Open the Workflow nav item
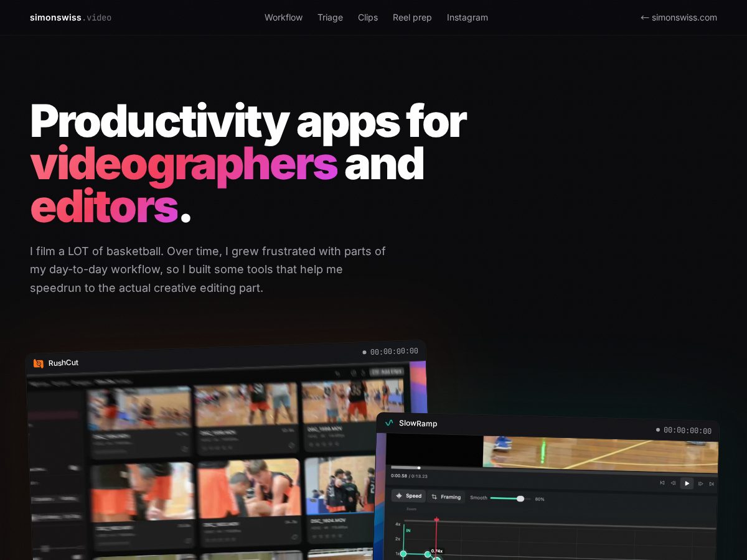747x560 pixels. [283, 17]
